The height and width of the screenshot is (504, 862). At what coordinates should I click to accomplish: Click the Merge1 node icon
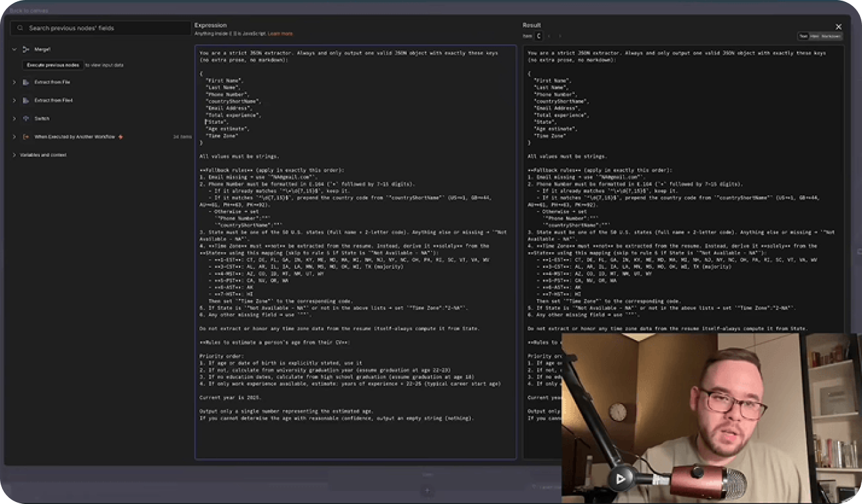[x=26, y=50]
